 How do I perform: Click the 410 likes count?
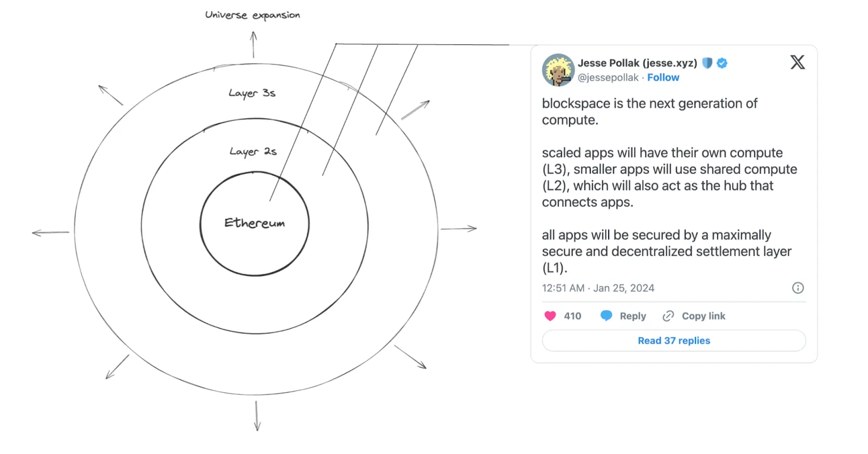572,316
